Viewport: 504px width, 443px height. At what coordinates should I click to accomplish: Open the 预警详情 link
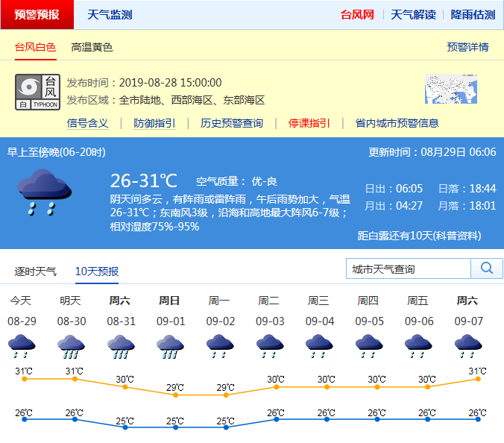click(x=467, y=47)
